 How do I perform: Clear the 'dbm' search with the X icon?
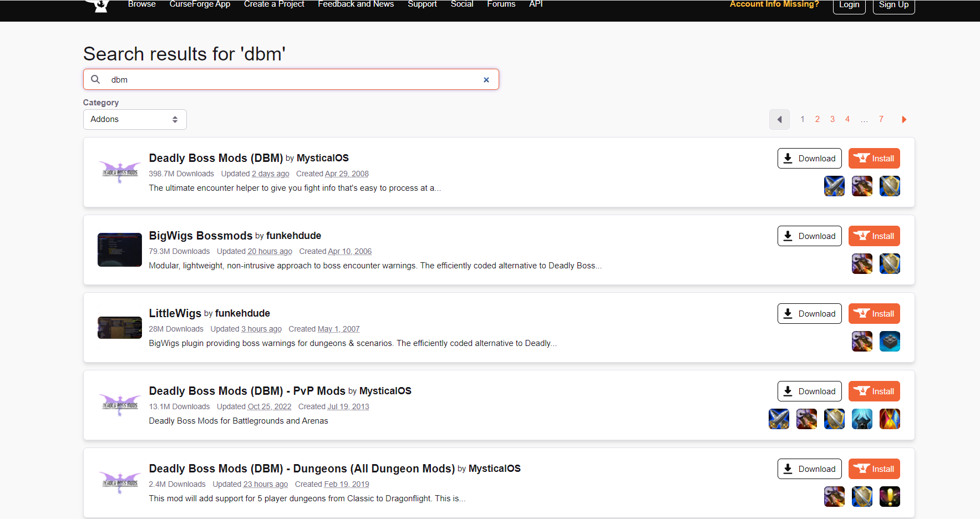486,80
